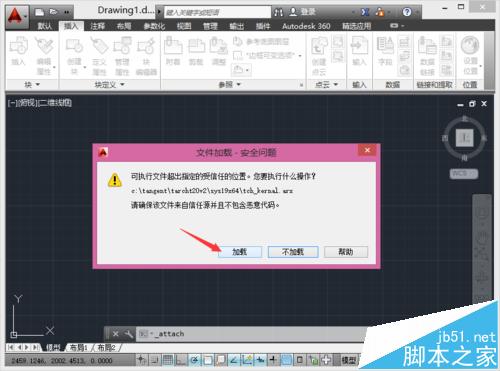Viewport: 500px width, 371px height.
Task: Open the Autodesk Exchange X icon
Action: tap(365, 12)
